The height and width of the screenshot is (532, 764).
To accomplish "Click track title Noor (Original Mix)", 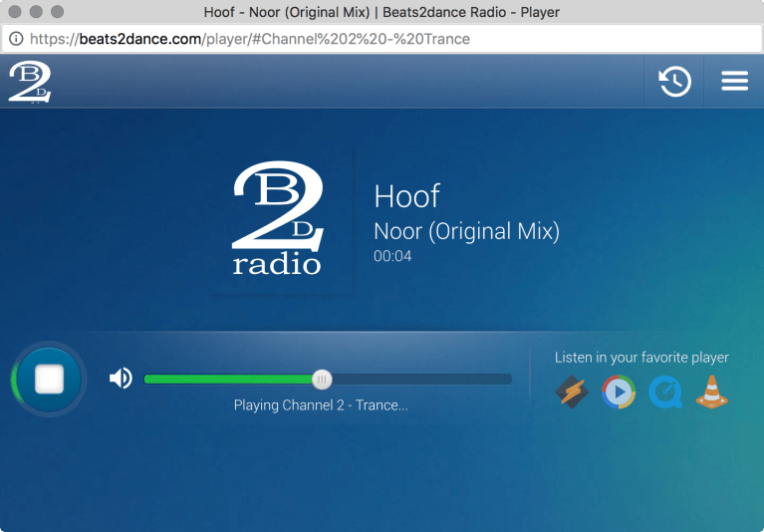I will coord(466,231).
